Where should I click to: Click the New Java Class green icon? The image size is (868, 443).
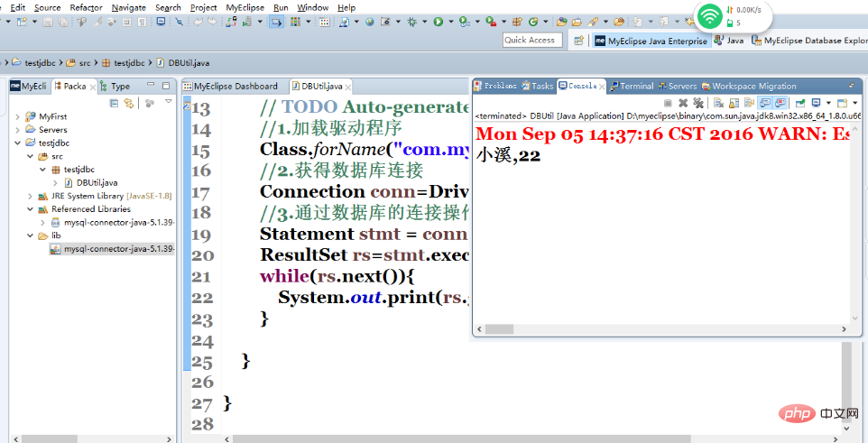click(x=533, y=22)
